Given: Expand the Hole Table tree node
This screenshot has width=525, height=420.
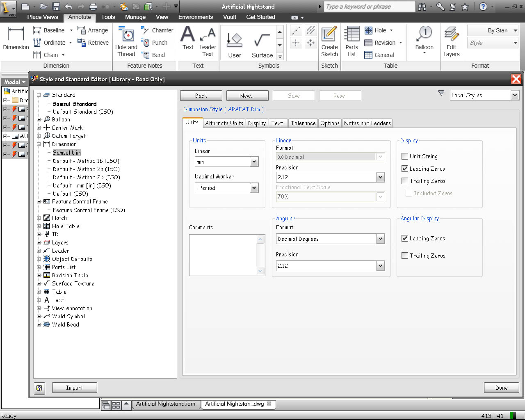Looking at the screenshot, I should tap(39, 226).
